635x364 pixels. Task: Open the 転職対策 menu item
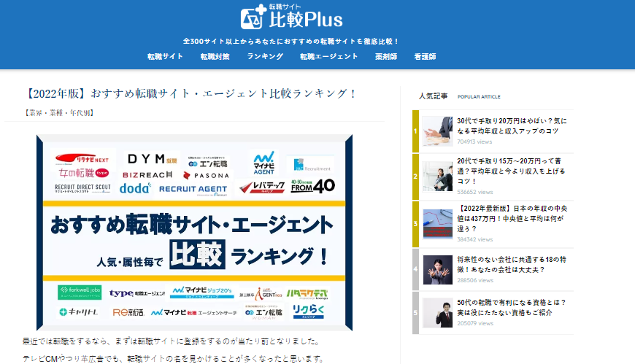click(215, 57)
